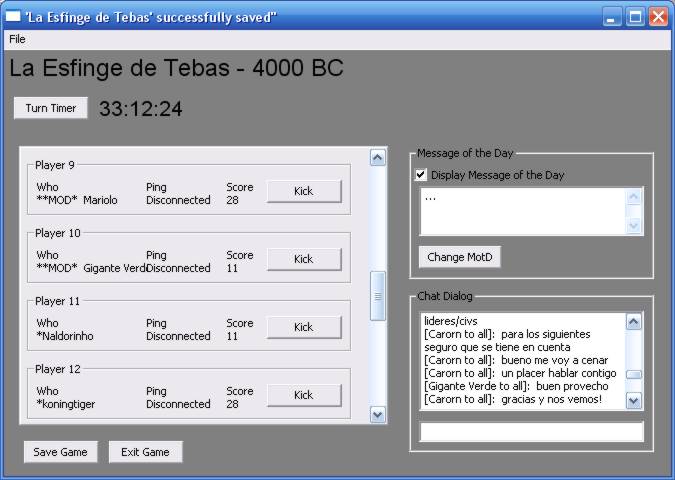The height and width of the screenshot is (480, 675).
Task: Click the player list scrollbar thumb
Action: (x=378, y=296)
